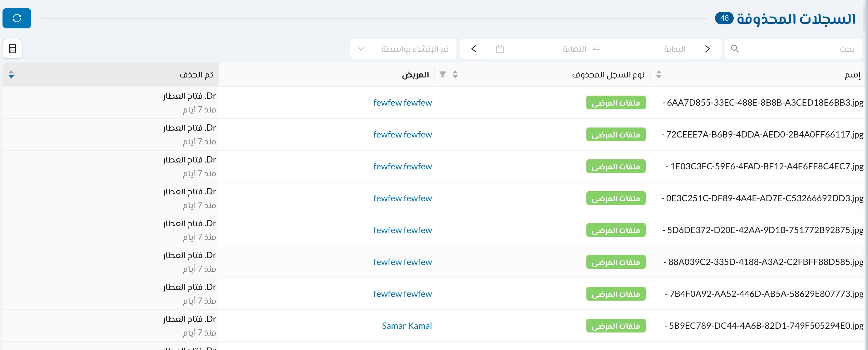Set the البداية start date field
The width and height of the screenshot is (868, 350).
pyautogui.click(x=675, y=49)
